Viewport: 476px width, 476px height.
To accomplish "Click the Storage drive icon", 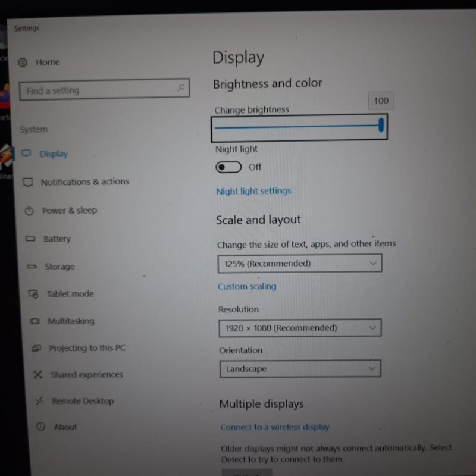I will click(x=33, y=267).
